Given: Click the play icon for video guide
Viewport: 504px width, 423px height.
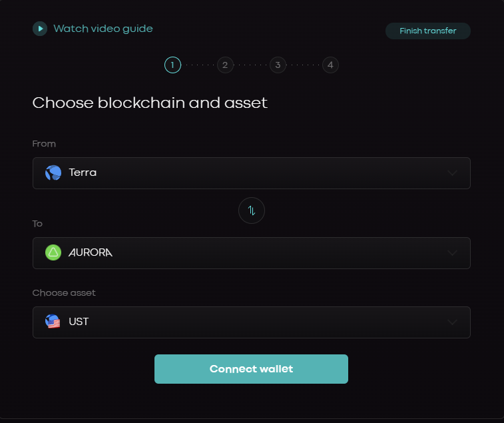Looking at the screenshot, I should 40,29.
